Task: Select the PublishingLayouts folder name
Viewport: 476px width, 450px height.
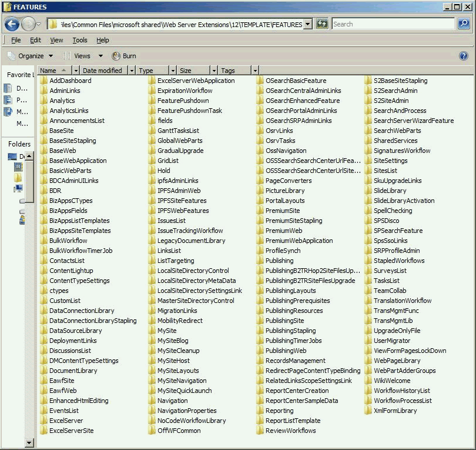Action: pyautogui.click(x=290, y=291)
